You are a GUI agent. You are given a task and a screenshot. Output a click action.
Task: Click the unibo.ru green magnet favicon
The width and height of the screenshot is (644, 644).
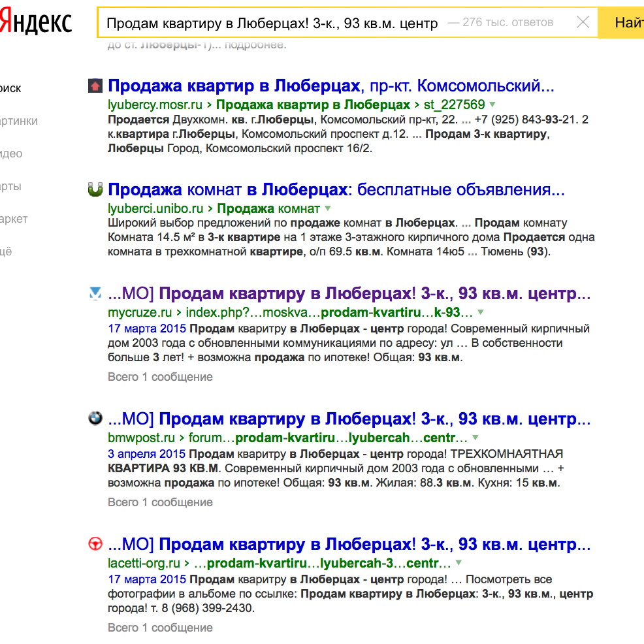click(x=95, y=190)
